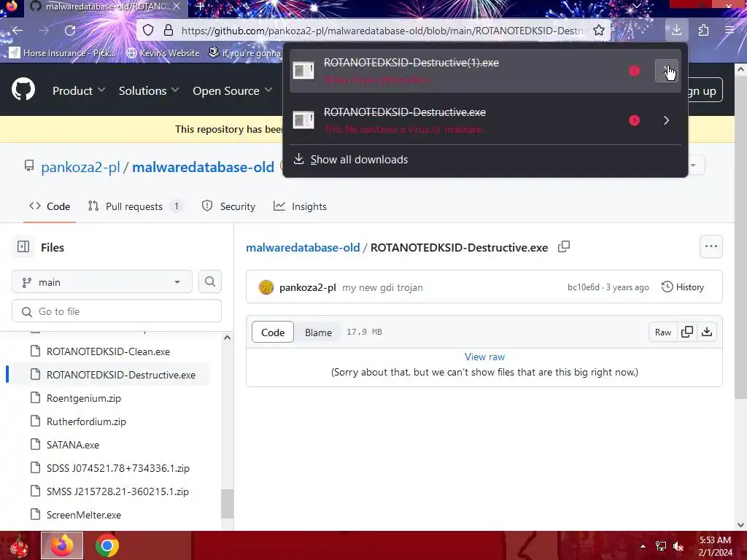Open the Firefox hamburger menu

(729, 31)
